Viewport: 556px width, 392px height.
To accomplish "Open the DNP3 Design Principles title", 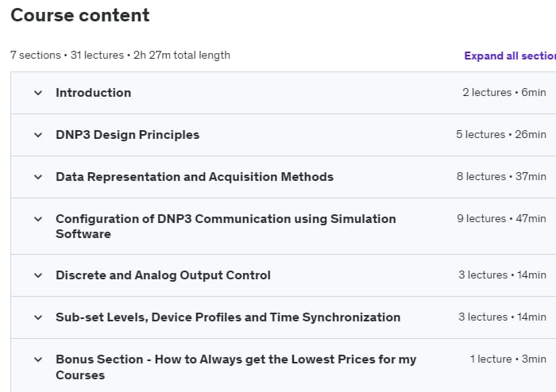I will 127,135.
